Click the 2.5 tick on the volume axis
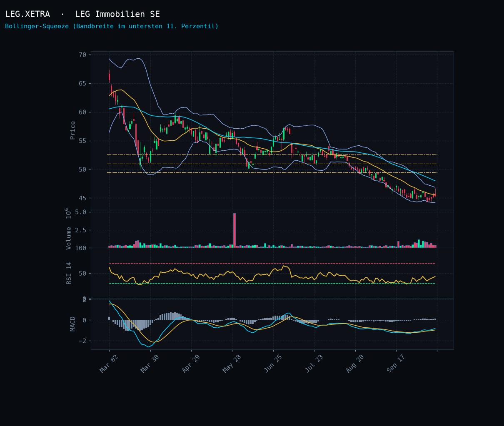Screen dimensions: 504x426 point(81,230)
